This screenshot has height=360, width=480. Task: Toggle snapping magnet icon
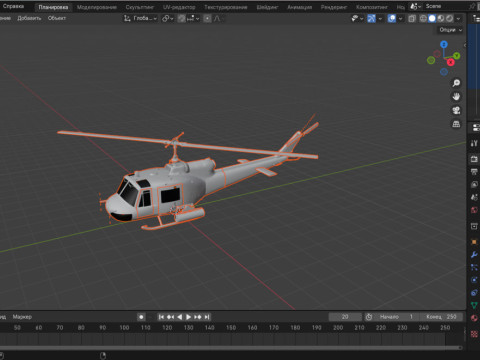click(181, 19)
